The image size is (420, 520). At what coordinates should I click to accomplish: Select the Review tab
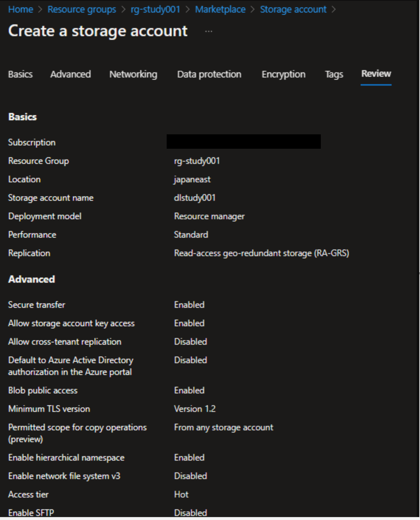tap(376, 74)
